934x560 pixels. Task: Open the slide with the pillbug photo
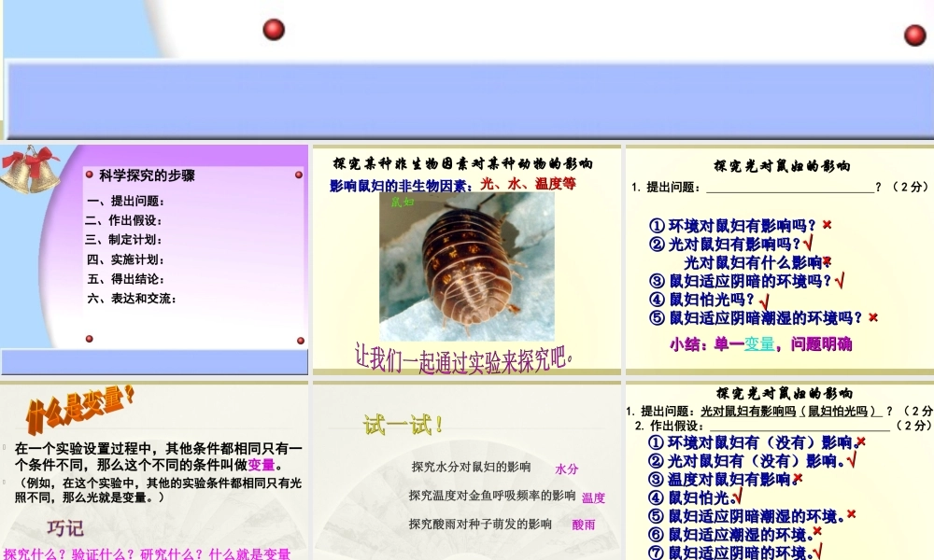[466, 259]
